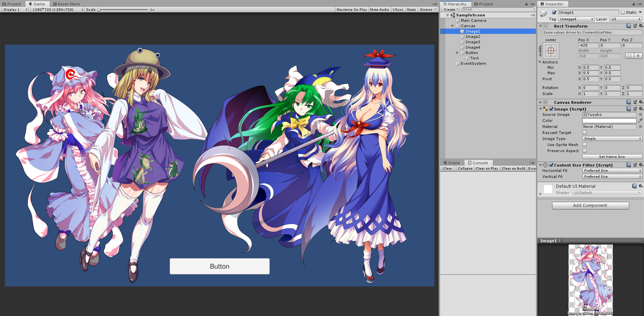The image size is (644, 316).
Task: Enable Use Sprite Mesh checkbox
Action: (585, 145)
